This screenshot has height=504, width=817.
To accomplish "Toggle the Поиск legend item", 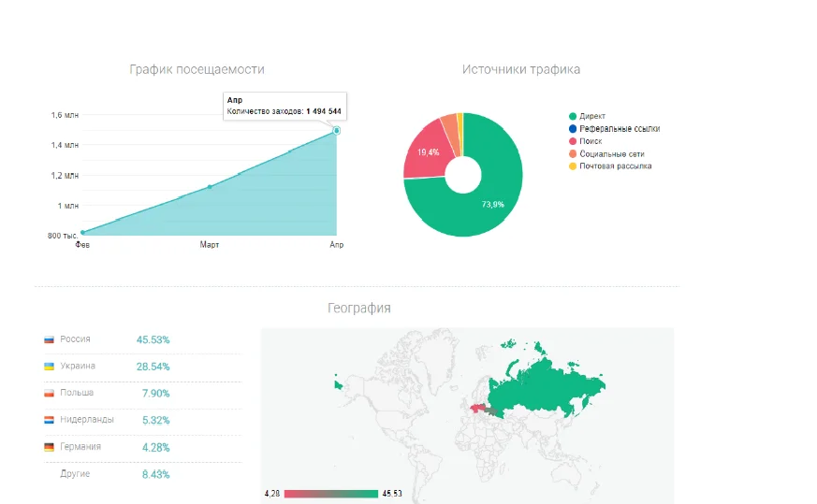I will 590,141.
